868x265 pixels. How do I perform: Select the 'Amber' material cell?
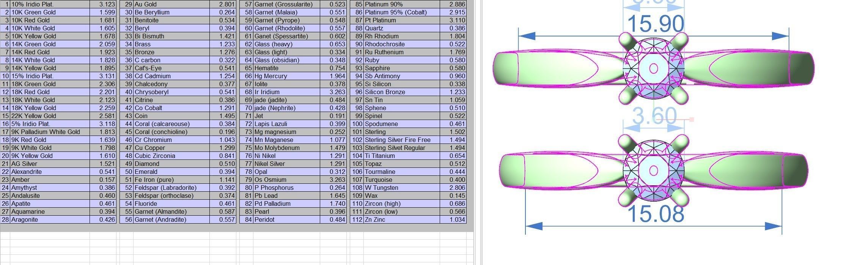[50, 180]
